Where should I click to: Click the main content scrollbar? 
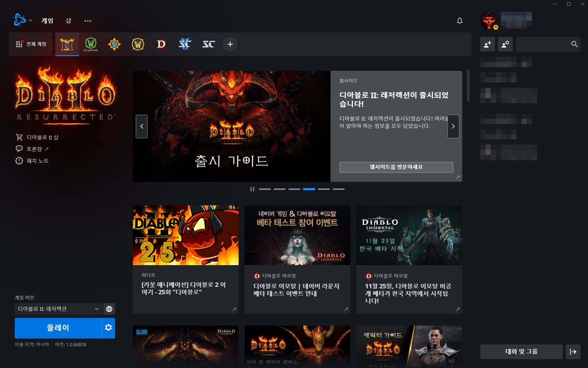468,86
